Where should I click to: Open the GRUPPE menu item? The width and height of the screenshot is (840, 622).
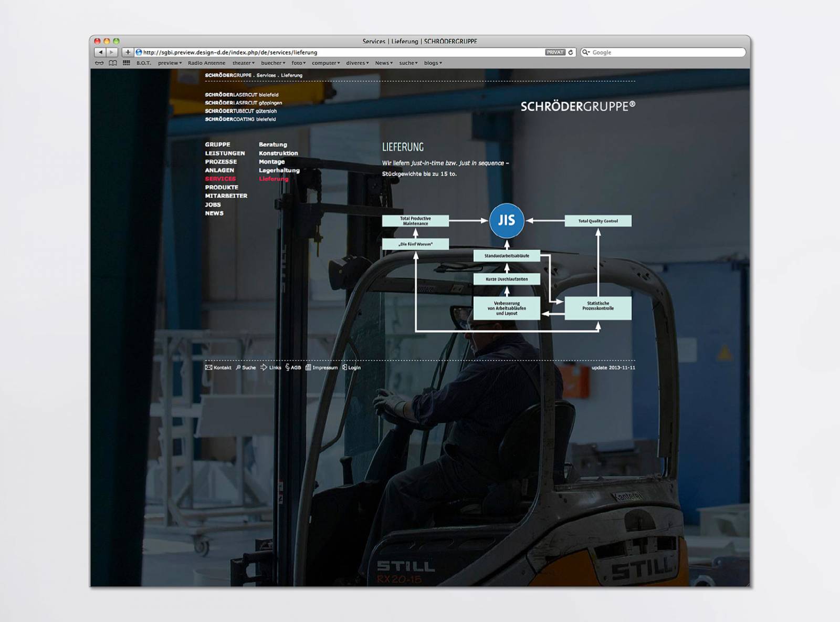(x=217, y=144)
